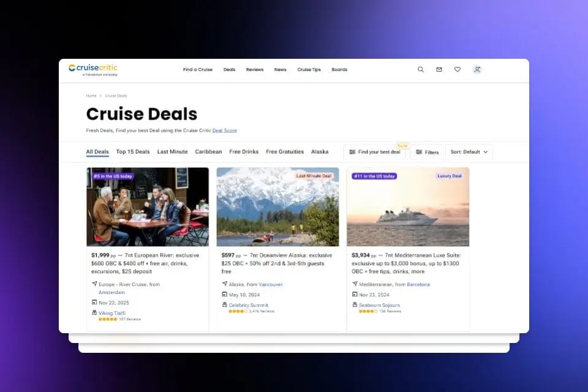
Task: Switch to Caribbean tab
Action: (208, 152)
